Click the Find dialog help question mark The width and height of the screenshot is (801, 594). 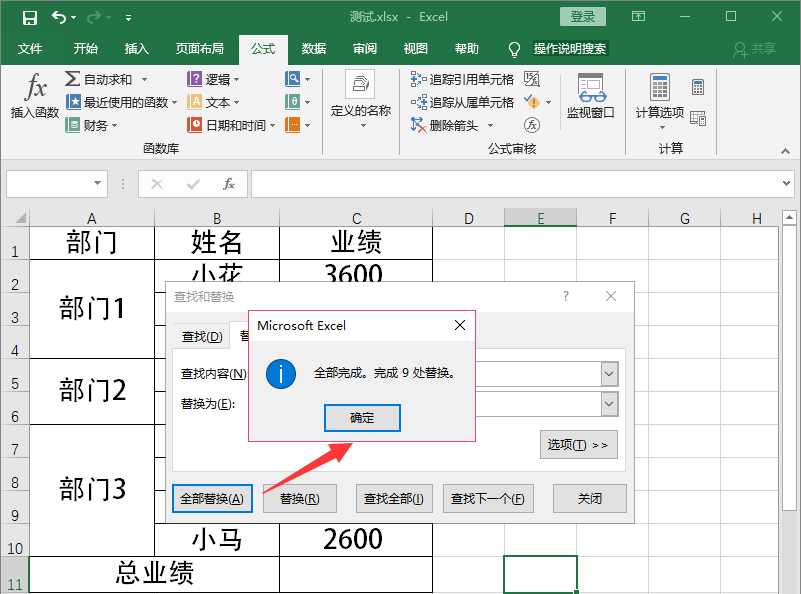click(566, 296)
